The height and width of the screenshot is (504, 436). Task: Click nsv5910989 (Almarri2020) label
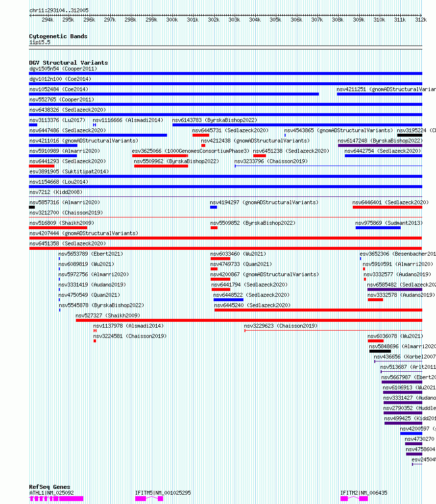(65, 151)
